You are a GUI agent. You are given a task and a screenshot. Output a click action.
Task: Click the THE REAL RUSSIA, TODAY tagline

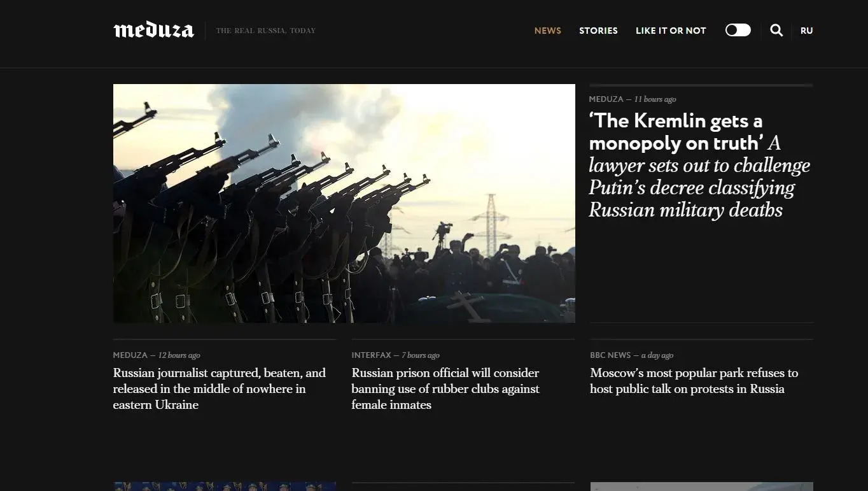265,30
